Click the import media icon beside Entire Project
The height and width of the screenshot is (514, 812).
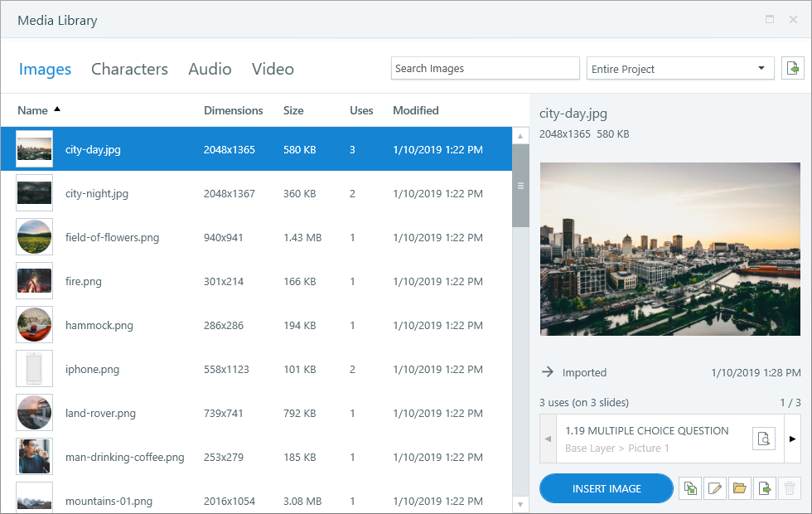pyautogui.click(x=793, y=69)
